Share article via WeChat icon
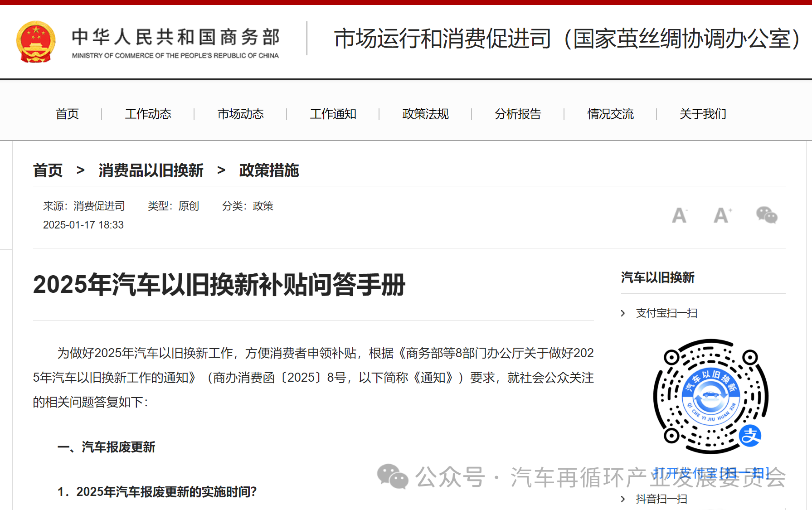The height and width of the screenshot is (510, 812). tap(766, 215)
